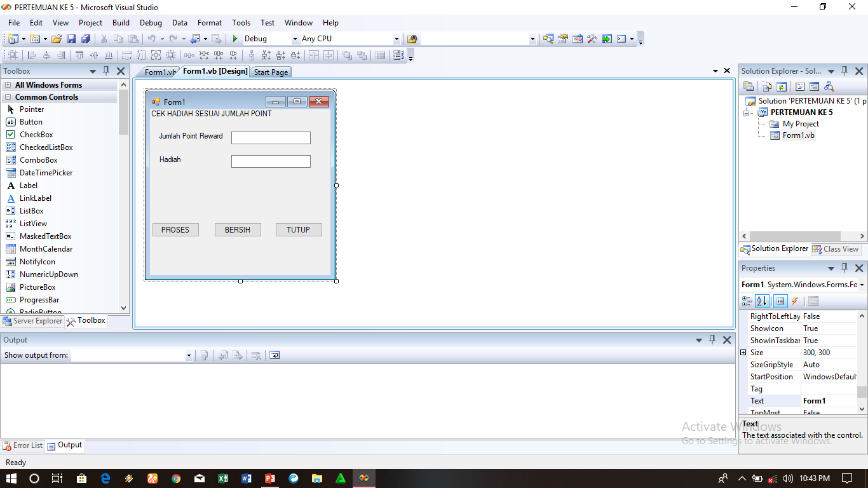
Task: Open the Events view in Properties panel
Action: [x=796, y=301]
